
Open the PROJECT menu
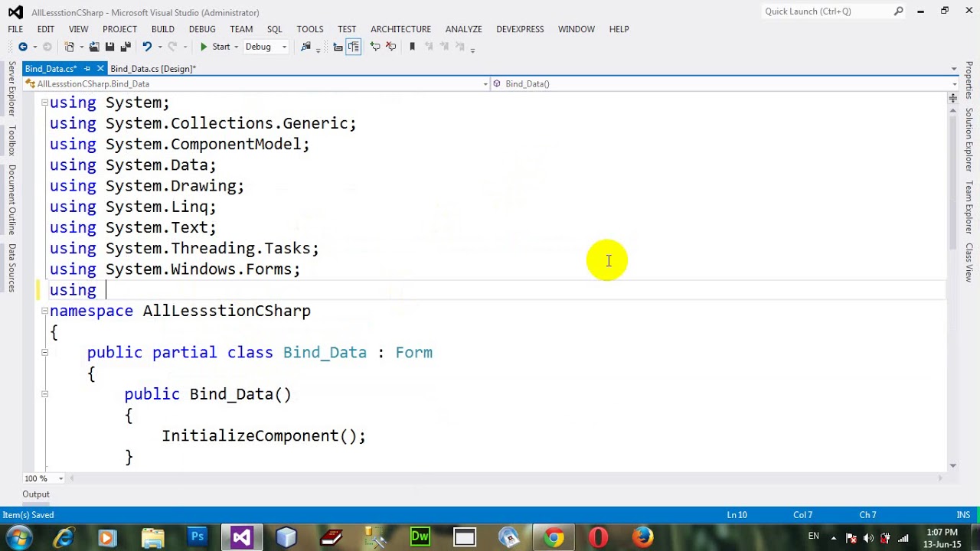pos(119,29)
